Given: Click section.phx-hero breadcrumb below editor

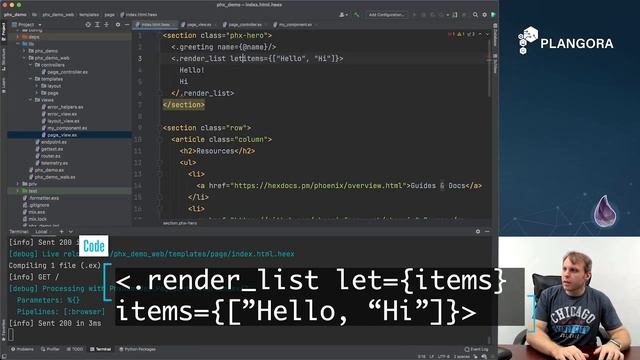Looking at the screenshot, I should [180, 223].
